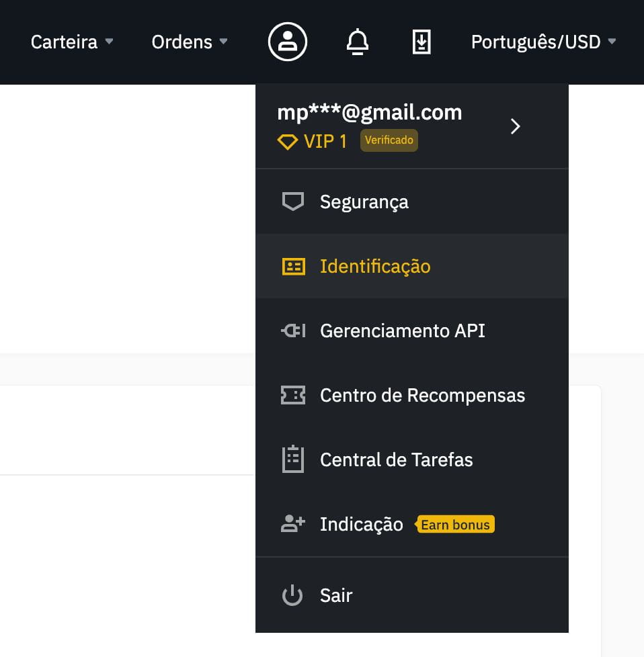Click the app download icon
Image resolution: width=644 pixels, height=657 pixels.
point(421,42)
